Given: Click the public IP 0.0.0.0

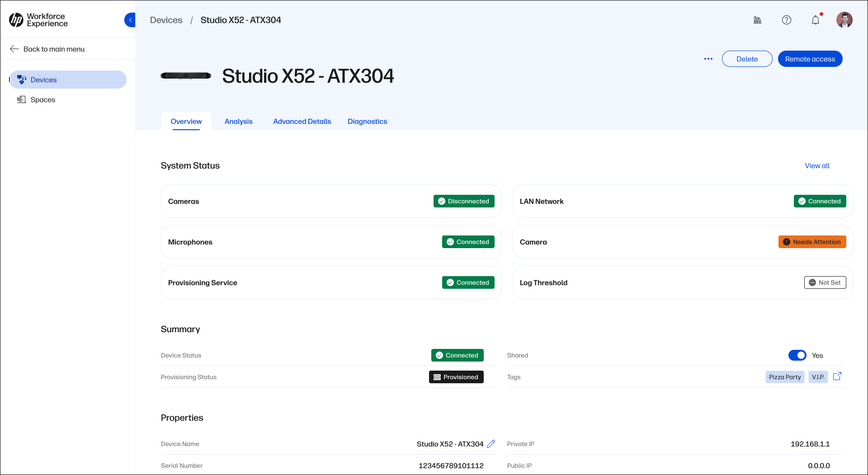Looking at the screenshot, I should 819,466.
